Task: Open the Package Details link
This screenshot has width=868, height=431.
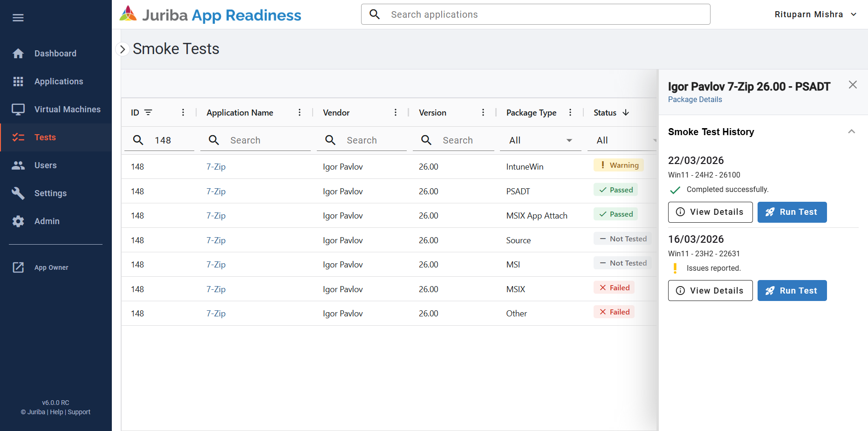Action: (695, 99)
